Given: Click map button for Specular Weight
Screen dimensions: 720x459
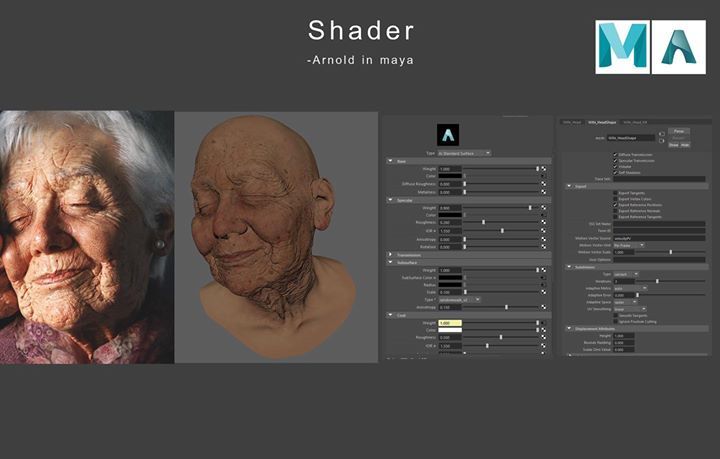Looking at the screenshot, I should [x=544, y=208].
